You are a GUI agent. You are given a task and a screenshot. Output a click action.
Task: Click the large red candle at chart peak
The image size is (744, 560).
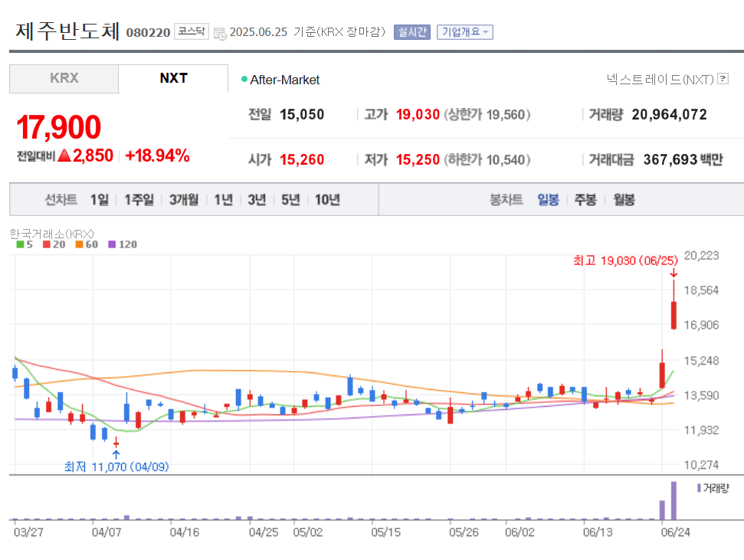click(x=674, y=315)
